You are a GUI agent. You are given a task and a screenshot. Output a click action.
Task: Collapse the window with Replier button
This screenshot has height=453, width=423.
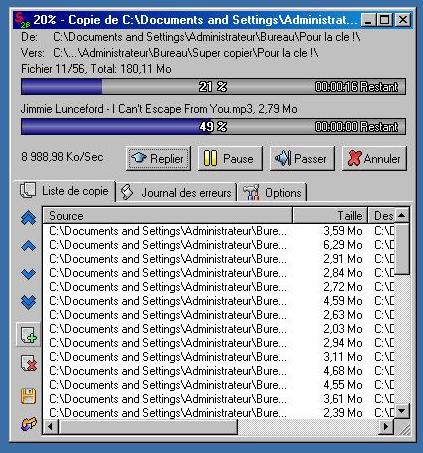pyautogui.click(x=158, y=158)
